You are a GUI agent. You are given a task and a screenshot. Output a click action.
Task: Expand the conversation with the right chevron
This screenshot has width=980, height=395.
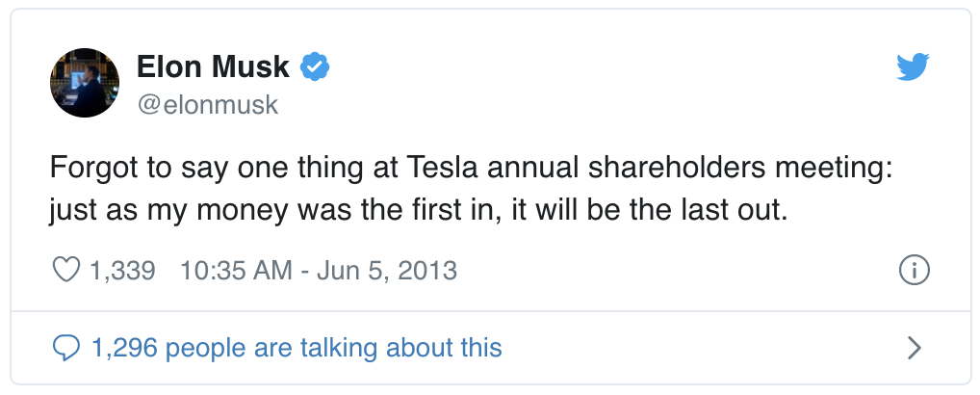pyautogui.click(x=914, y=348)
